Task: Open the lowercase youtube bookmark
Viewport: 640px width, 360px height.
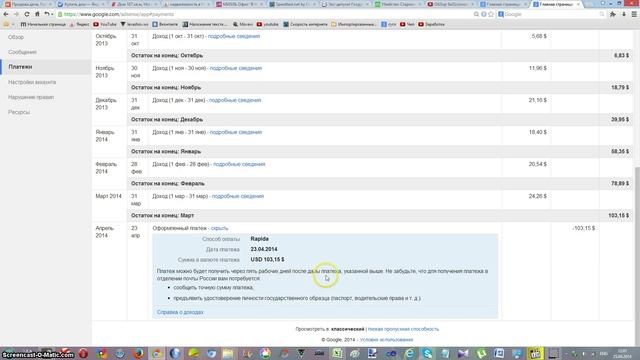Action: click(267, 24)
